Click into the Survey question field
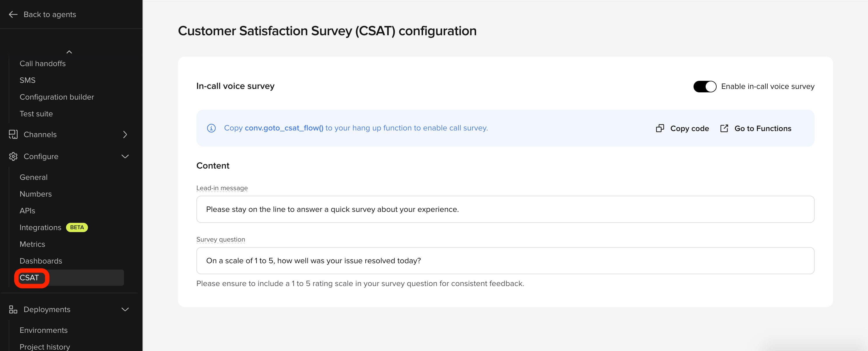The image size is (868, 351). [505, 261]
